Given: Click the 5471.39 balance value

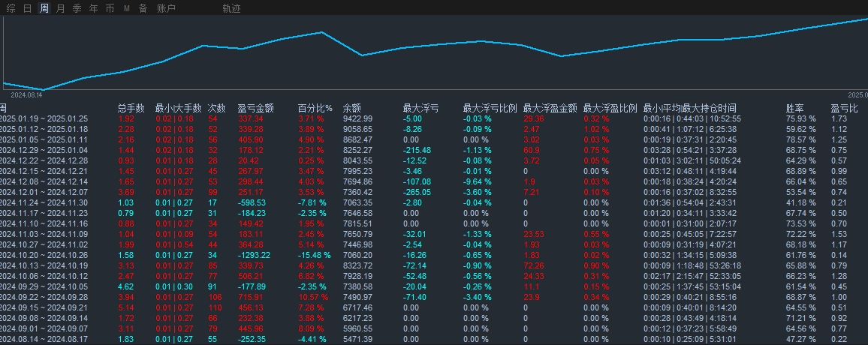Looking at the screenshot, I should click(x=357, y=339).
